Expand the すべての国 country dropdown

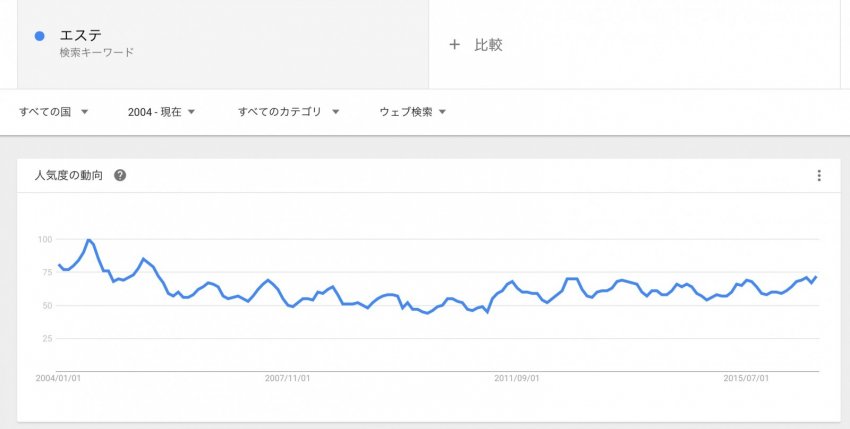pyautogui.click(x=53, y=112)
